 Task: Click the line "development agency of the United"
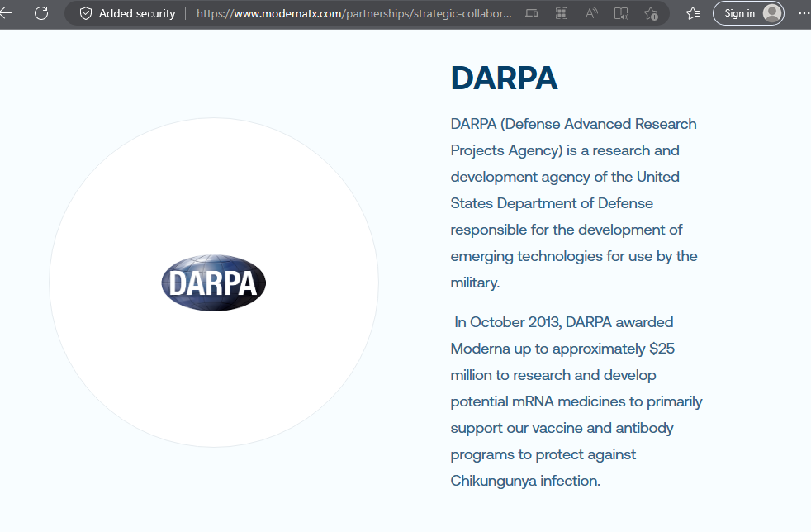pyautogui.click(x=565, y=177)
